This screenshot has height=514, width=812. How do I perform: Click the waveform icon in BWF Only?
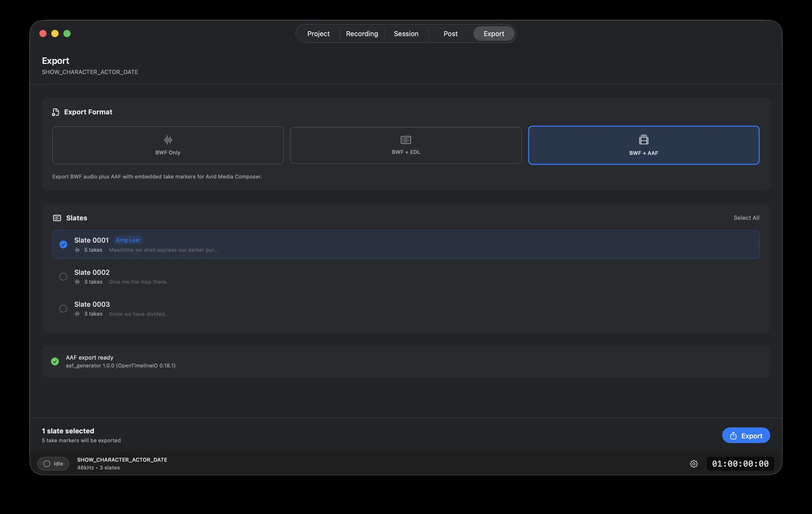click(x=168, y=140)
